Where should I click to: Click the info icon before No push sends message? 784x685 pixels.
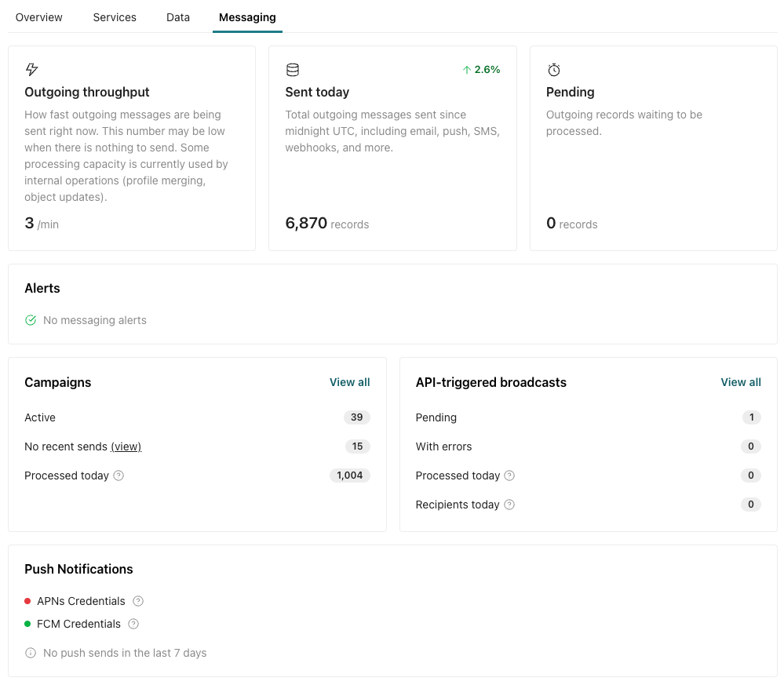click(x=30, y=653)
